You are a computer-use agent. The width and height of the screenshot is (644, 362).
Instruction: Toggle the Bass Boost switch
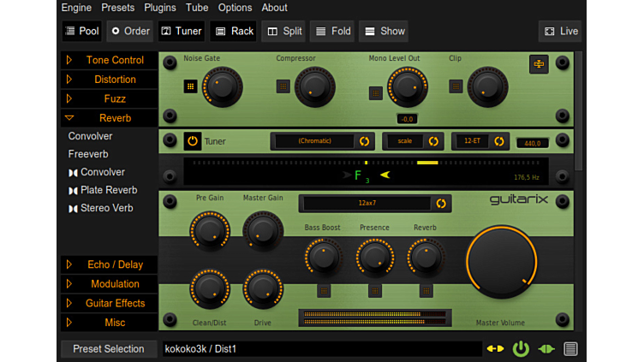(324, 291)
